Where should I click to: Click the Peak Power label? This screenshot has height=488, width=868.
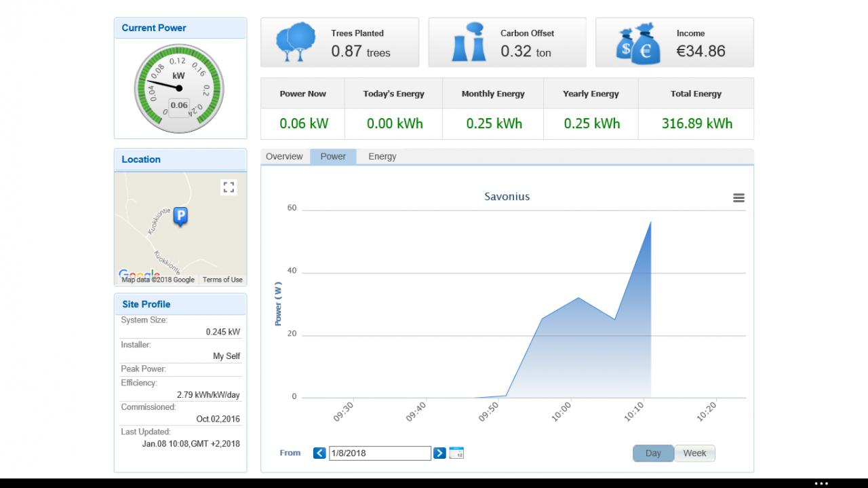144,369
